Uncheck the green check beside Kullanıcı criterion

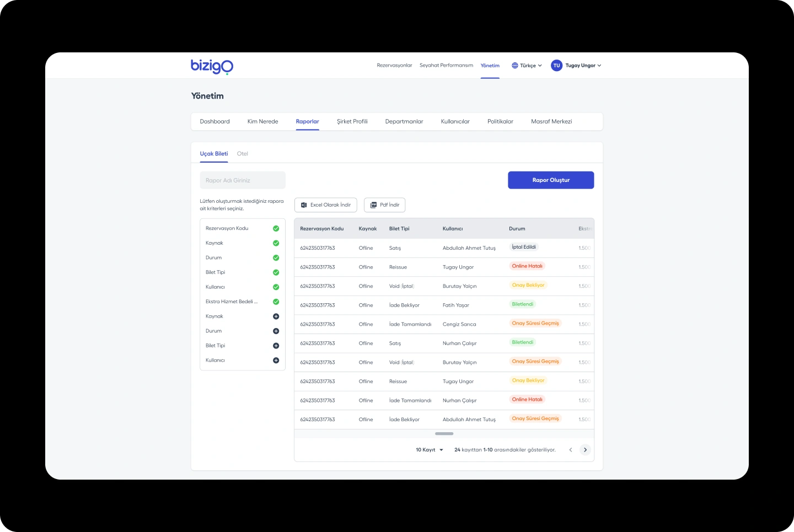coord(276,287)
